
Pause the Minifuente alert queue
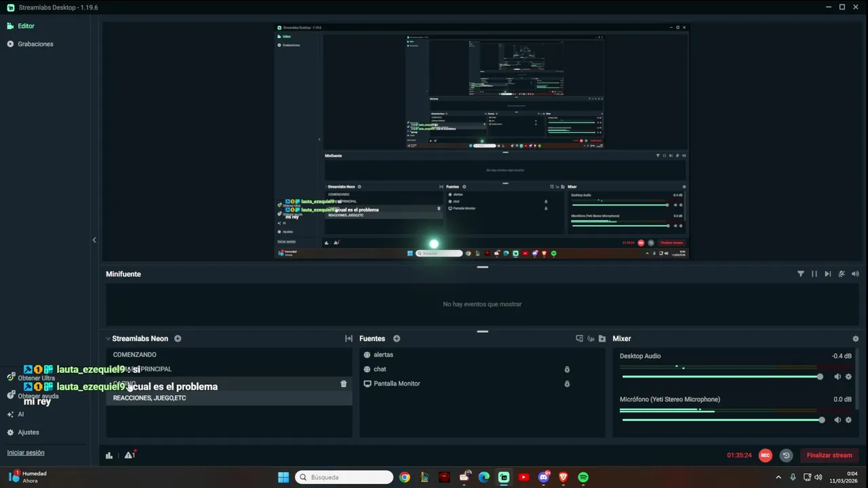[x=814, y=274]
